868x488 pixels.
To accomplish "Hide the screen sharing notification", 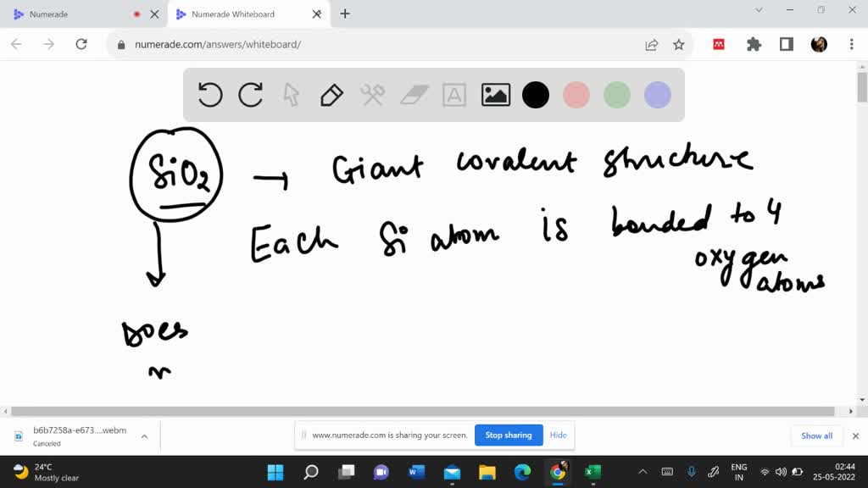I will coord(558,435).
